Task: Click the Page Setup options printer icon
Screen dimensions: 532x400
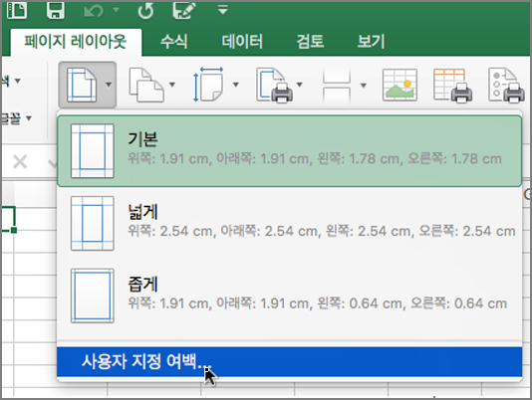Action: point(507,85)
